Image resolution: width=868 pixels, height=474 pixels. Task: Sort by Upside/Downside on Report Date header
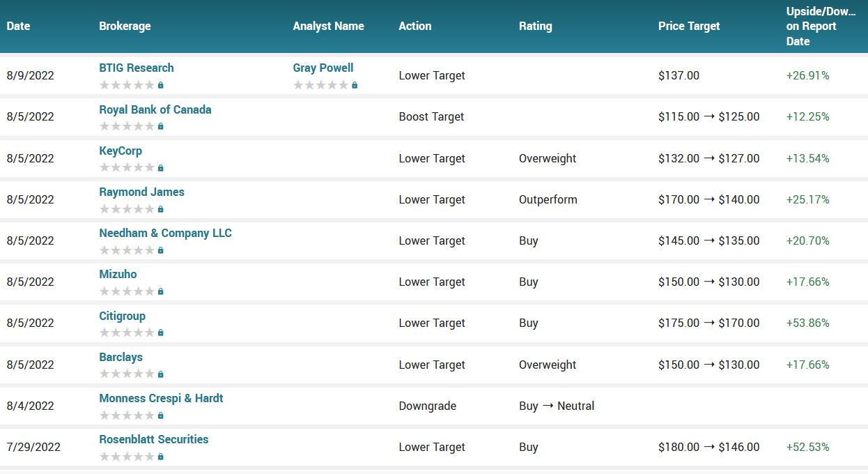[x=821, y=26]
